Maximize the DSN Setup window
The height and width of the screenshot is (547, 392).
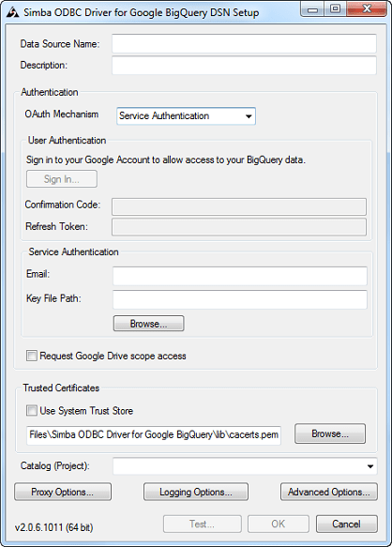pyautogui.click(x=336, y=9)
